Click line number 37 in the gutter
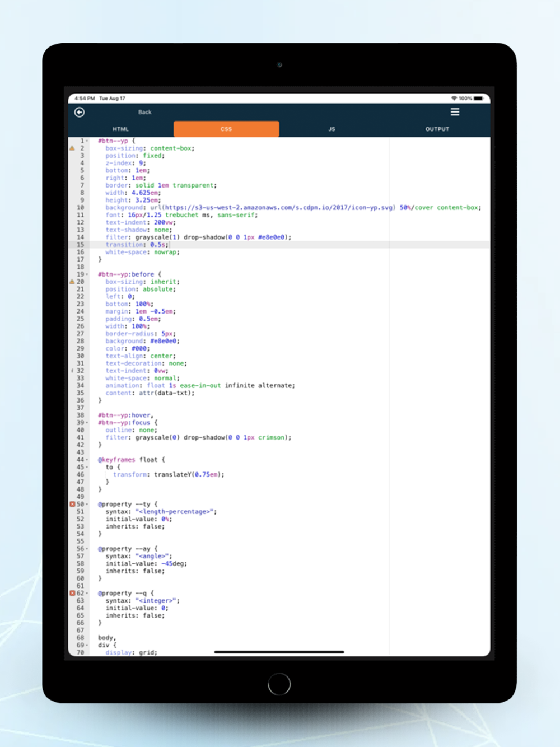Screen dimensions: 560x747 pyautogui.click(x=80, y=408)
